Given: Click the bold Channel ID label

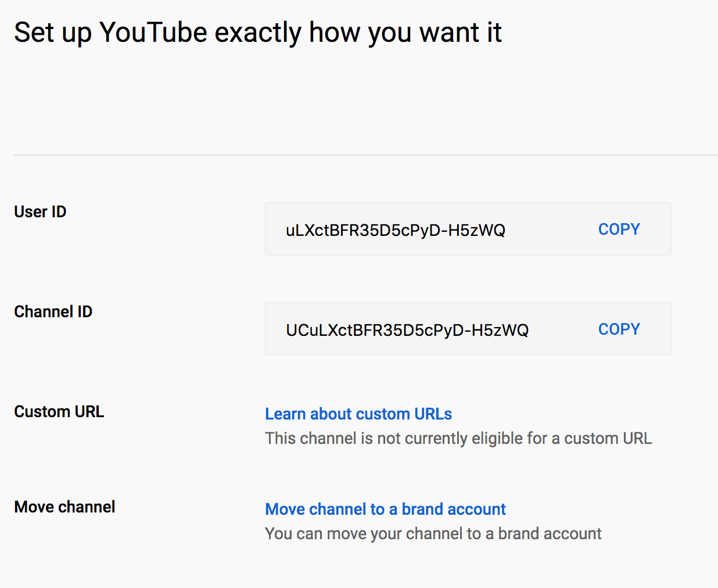Looking at the screenshot, I should pos(53,311).
